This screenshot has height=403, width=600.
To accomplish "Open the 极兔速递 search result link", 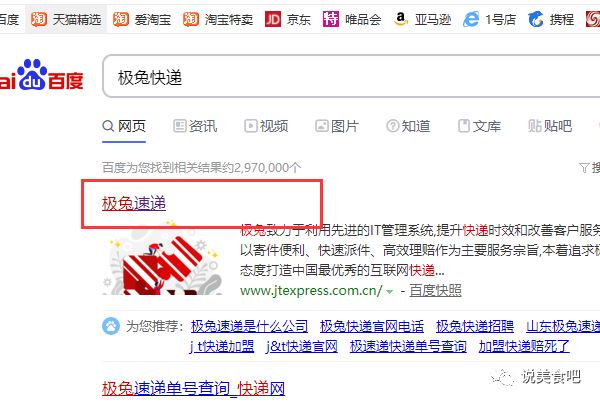I will [x=134, y=203].
